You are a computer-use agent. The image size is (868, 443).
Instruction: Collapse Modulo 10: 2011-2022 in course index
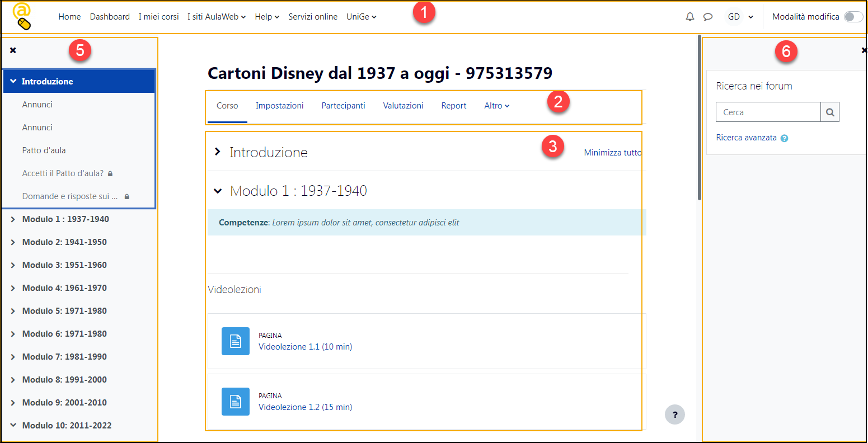[x=13, y=425]
